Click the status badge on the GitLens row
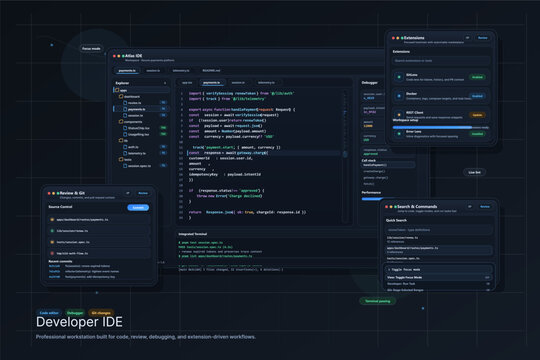Screen dimensions: 540x360 [477, 77]
